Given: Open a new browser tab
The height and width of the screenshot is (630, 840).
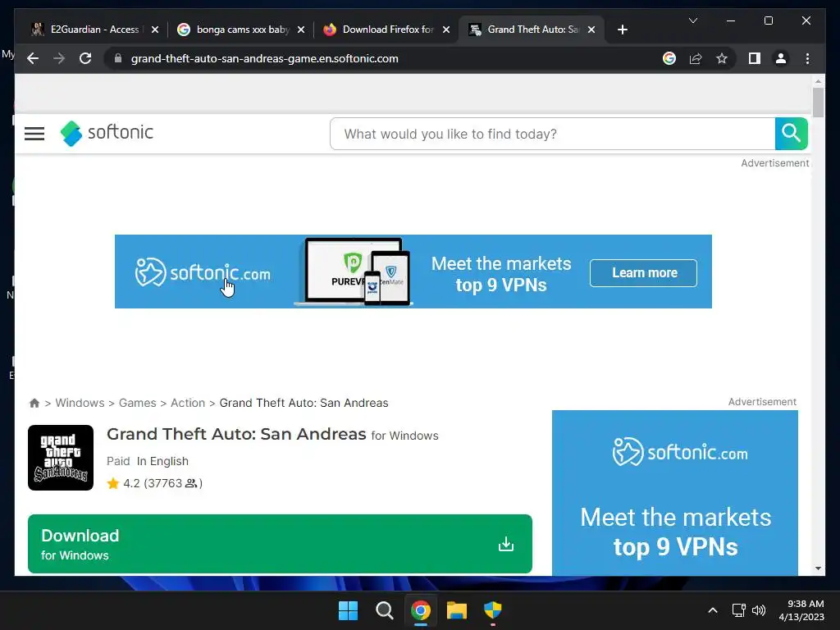Looking at the screenshot, I should (x=622, y=30).
